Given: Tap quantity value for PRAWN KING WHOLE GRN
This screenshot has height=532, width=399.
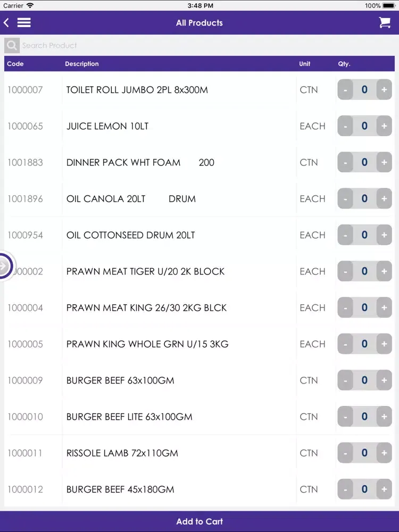Looking at the screenshot, I should (x=364, y=344).
